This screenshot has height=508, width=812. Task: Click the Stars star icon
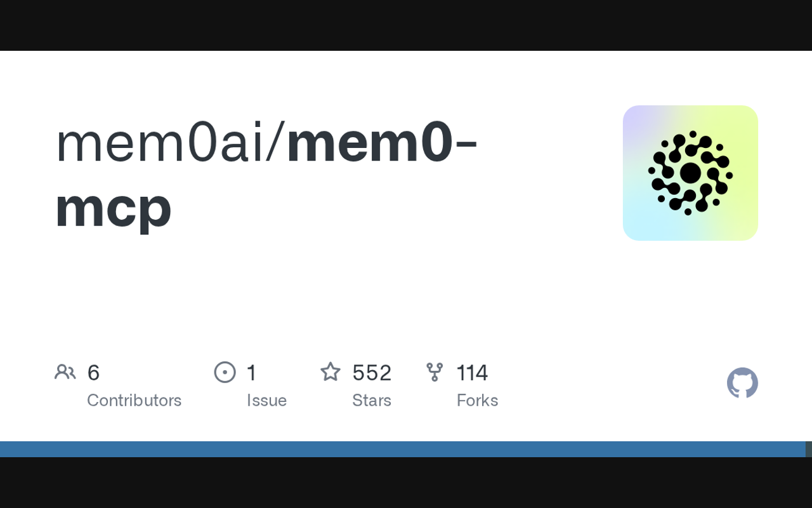point(331,372)
